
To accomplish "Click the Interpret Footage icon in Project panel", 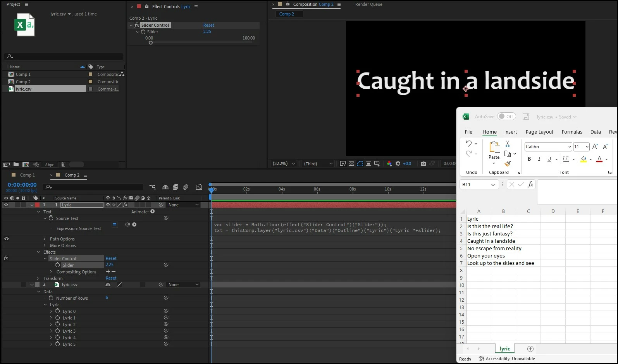I will pos(6,165).
